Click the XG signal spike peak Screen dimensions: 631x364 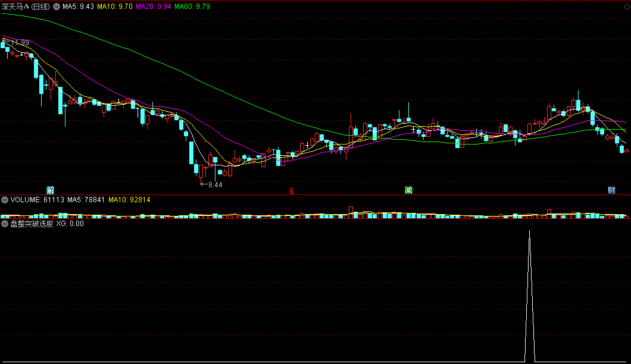click(x=530, y=232)
